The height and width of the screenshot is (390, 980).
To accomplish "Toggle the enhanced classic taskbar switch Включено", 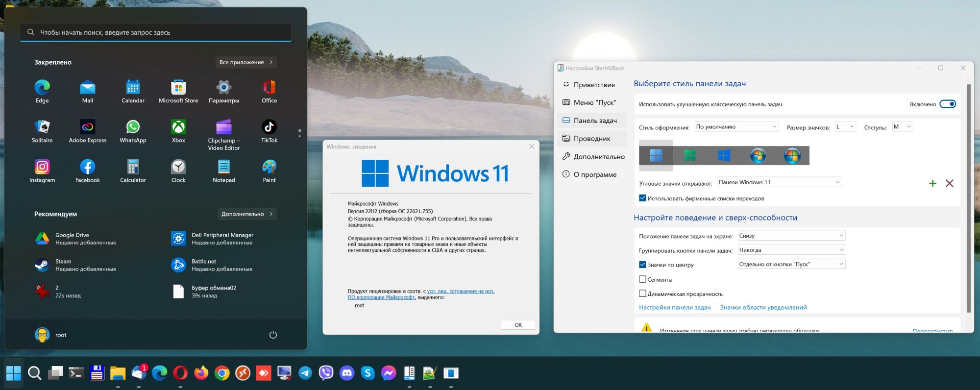I will point(948,104).
